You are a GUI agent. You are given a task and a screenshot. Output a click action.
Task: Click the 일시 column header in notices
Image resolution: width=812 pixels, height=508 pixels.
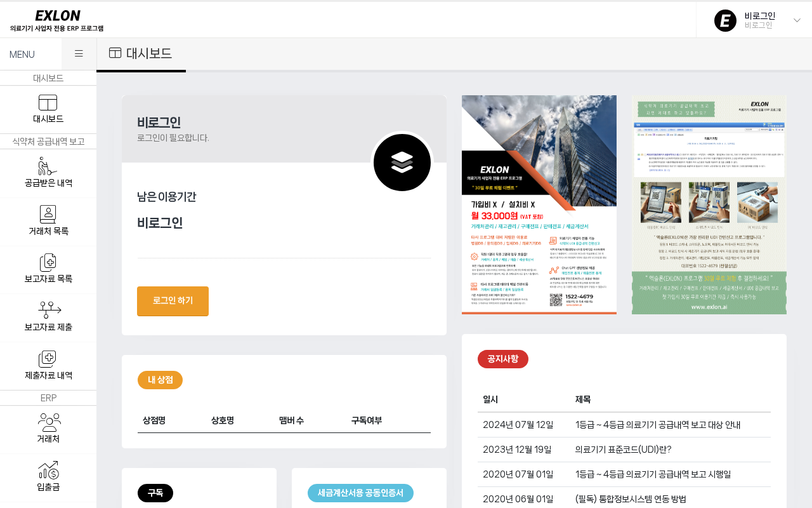pos(490,399)
